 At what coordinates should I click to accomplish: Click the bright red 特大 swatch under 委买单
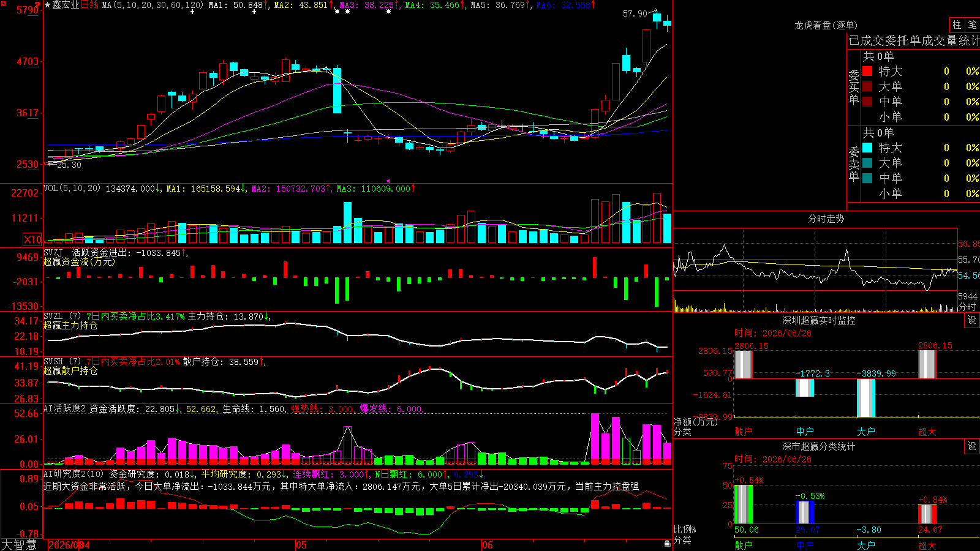[867, 71]
